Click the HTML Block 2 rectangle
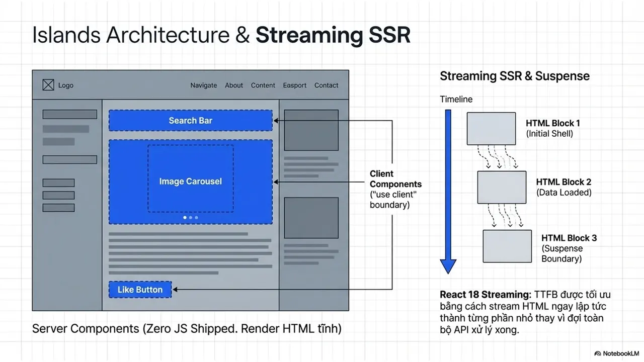This screenshot has width=644, height=362. point(502,187)
